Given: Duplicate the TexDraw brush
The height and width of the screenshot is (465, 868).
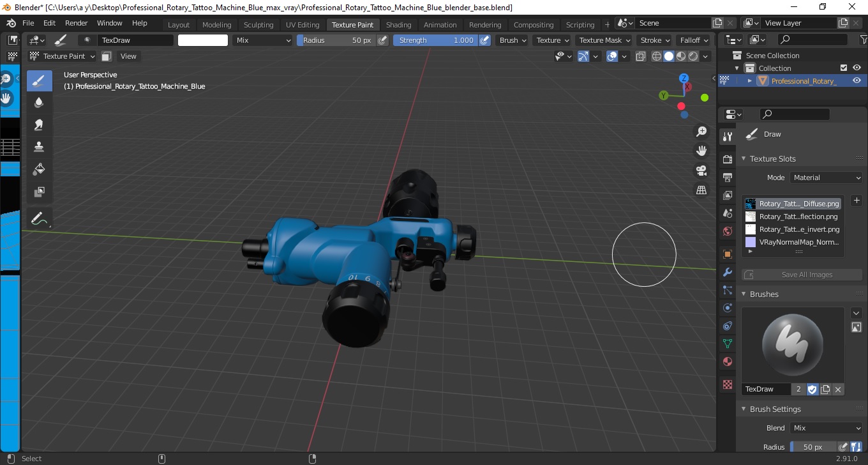Looking at the screenshot, I should (x=825, y=389).
